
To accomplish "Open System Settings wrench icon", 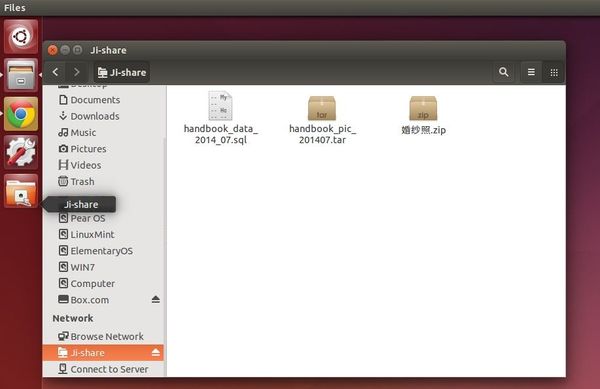I will click(21, 152).
